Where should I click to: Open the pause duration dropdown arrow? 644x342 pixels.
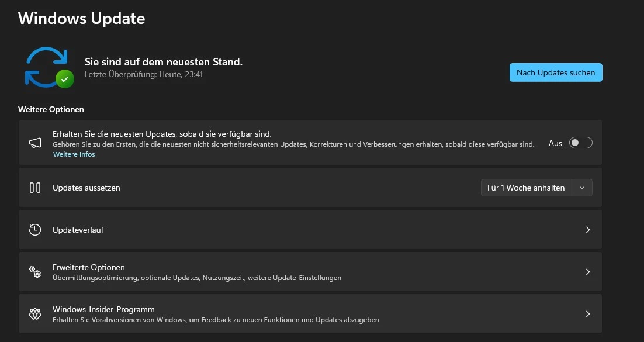click(582, 188)
